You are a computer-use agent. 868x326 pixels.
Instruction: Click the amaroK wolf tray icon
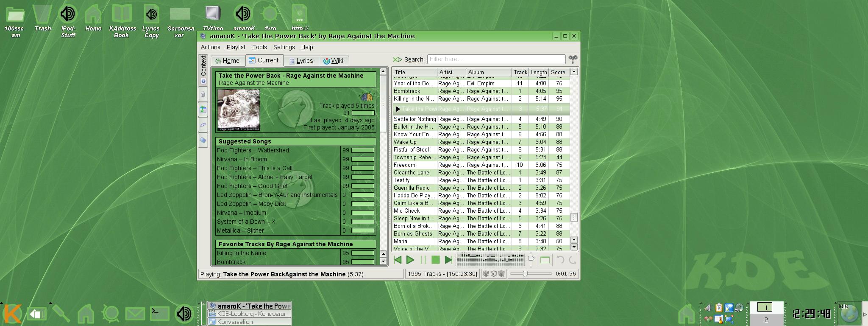tap(740, 308)
